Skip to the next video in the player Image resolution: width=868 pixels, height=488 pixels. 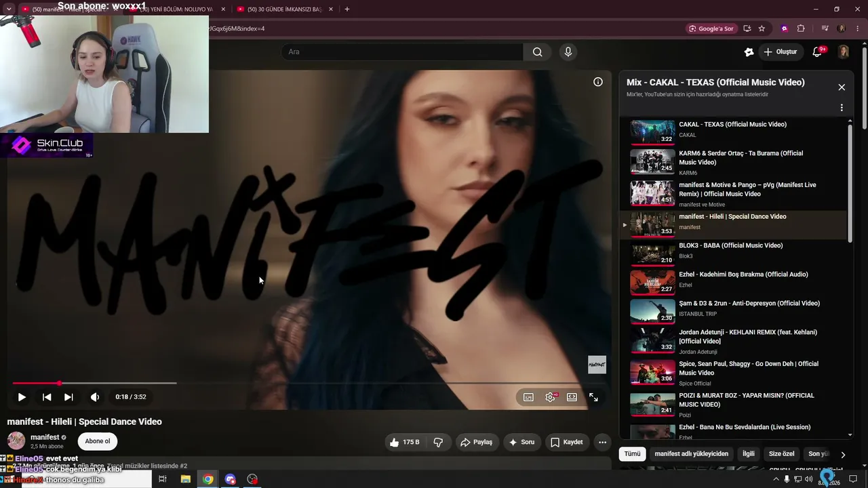pyautogui.click(x=68, y=397)
